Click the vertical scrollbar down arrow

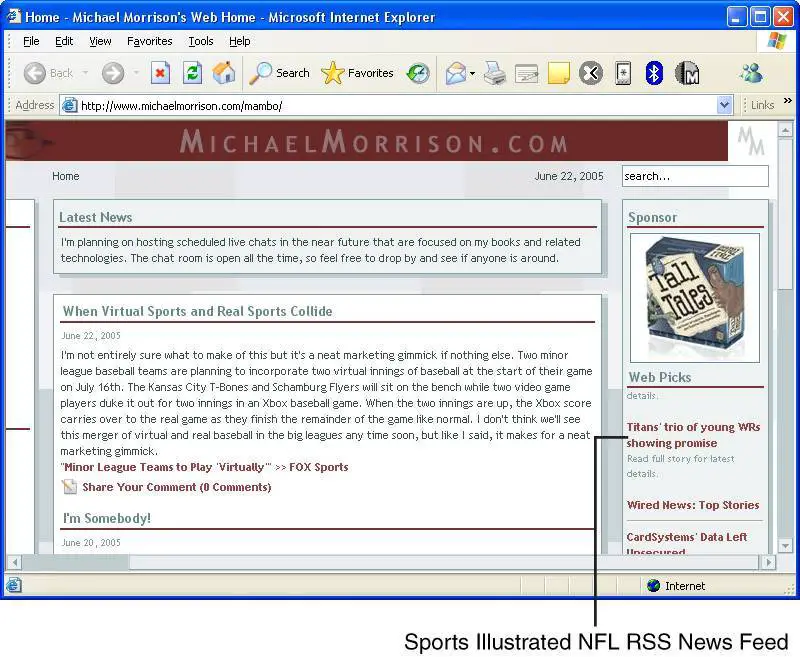785,545
